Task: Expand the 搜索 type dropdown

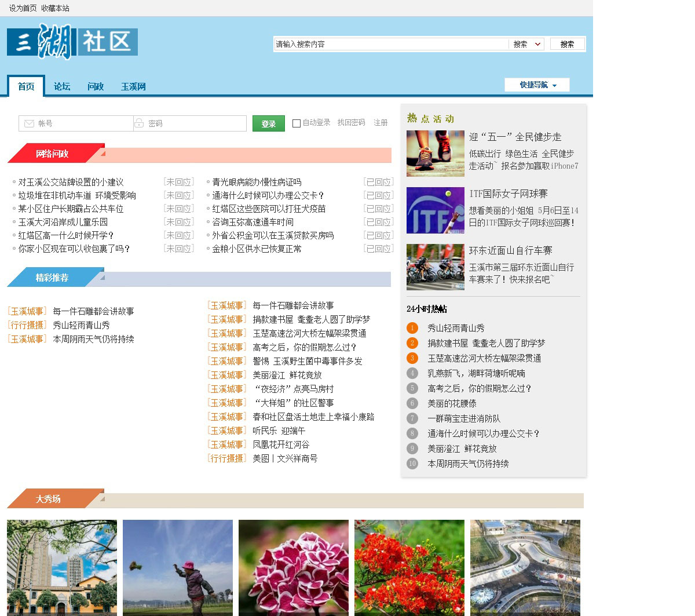Action: (x=526, y=44)
